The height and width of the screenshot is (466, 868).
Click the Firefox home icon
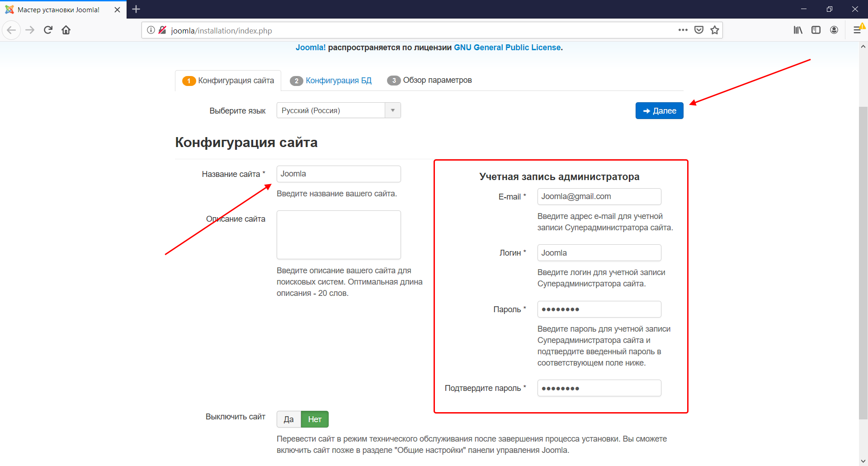pos(66,30)
